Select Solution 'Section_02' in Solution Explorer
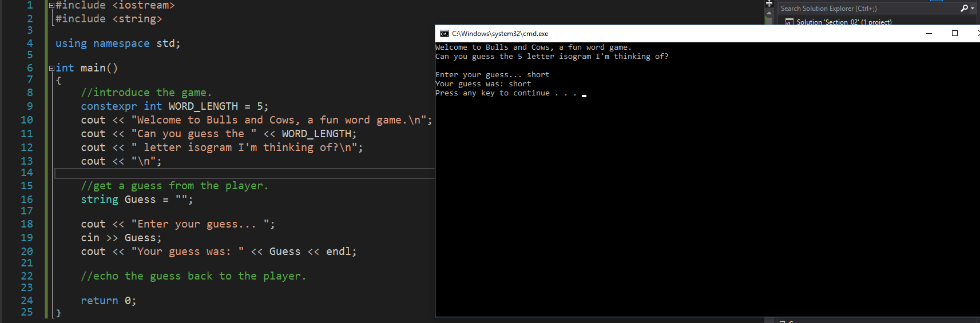Viewport: 980px width, 323px height. coord(844,22)
